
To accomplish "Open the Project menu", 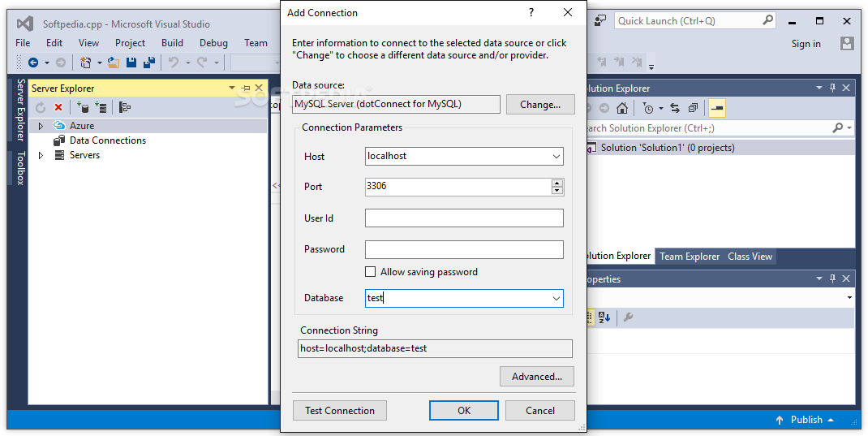I will click(130, 43).
